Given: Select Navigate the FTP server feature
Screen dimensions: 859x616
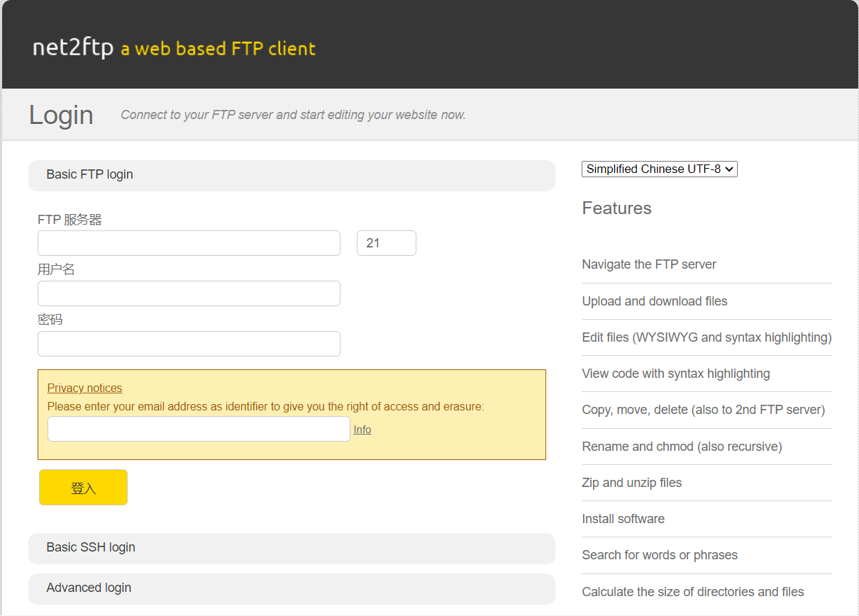Looking at the screenshot, I should tap(649, 264).
